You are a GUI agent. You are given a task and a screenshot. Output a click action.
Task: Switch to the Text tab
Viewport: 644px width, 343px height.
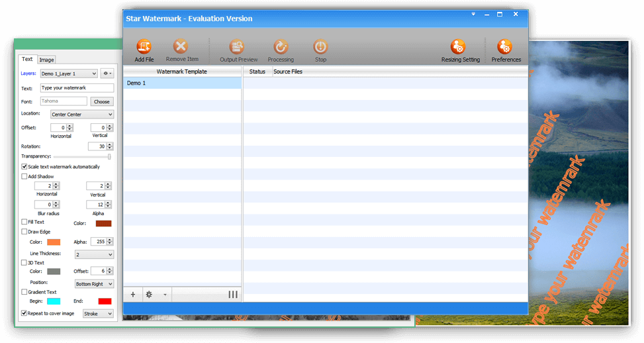point(27,59)
